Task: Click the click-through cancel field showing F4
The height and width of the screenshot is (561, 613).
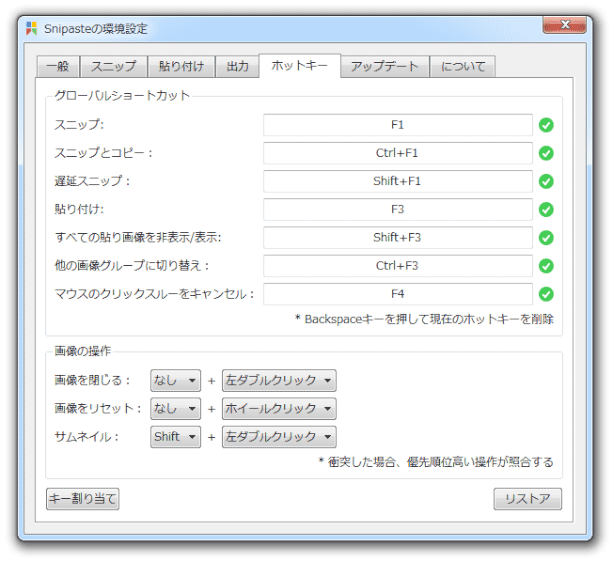Action: (x=398, y=294)
